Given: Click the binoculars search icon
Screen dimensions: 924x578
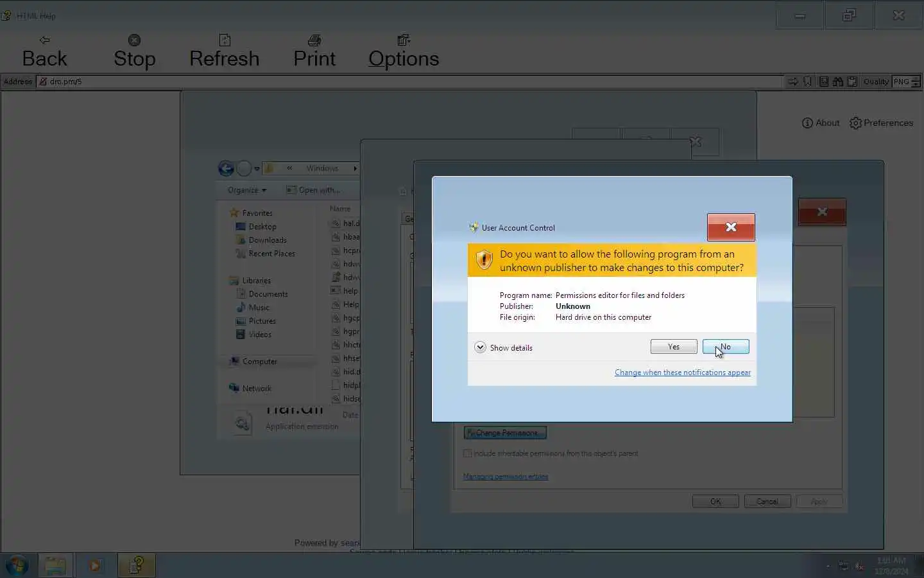Looking at the screenshot, I should [x=838, y=82].
